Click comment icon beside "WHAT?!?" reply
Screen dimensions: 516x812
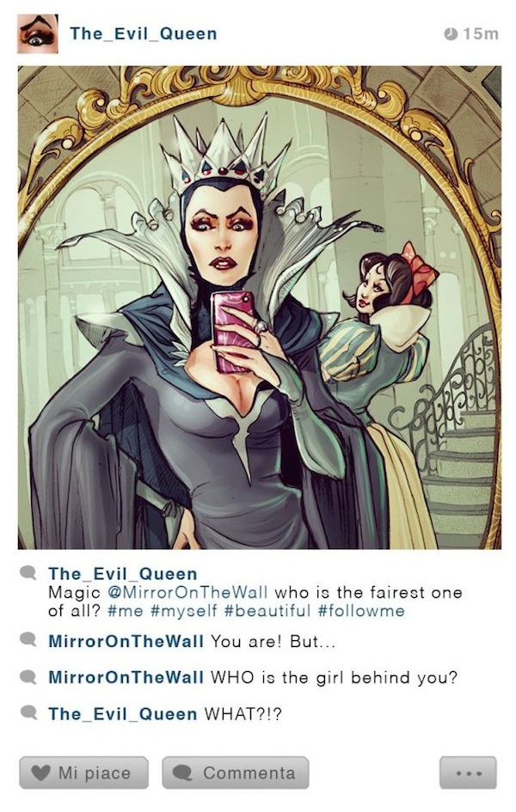point(28,711)
